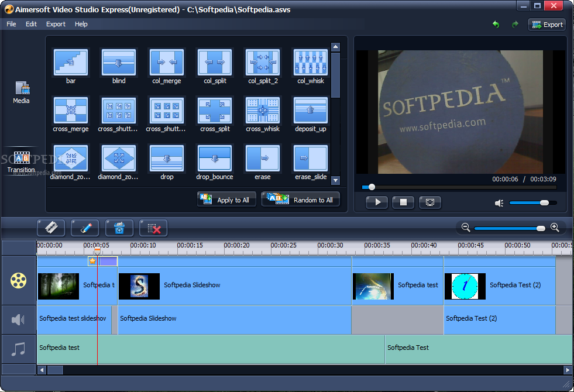Select the Softpedia Slideshow audio clip

point(235,319)
